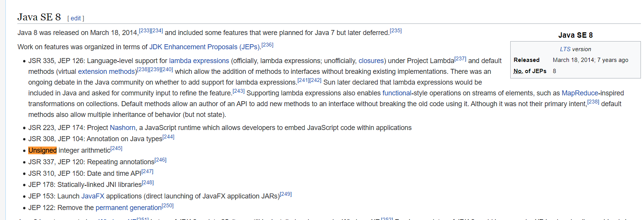Open the MapReduce link
Screen dimensions: 644x220
pyautogui.click(x=580, y=93)
